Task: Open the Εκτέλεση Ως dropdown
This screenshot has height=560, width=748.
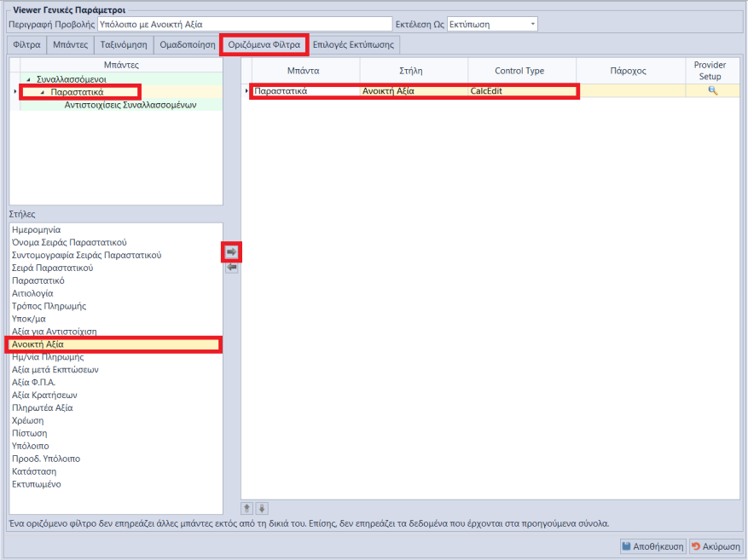Action: 532,25
